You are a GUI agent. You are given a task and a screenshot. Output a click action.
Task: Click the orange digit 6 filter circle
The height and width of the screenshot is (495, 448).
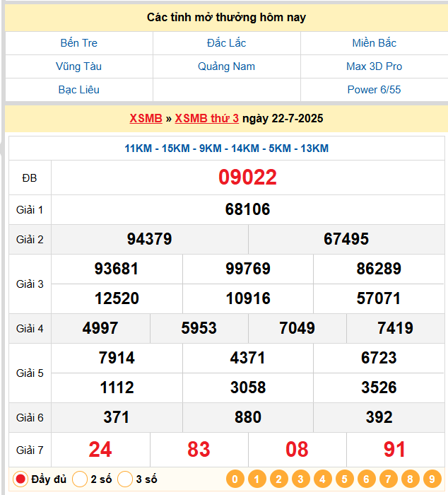click(366, 479)
